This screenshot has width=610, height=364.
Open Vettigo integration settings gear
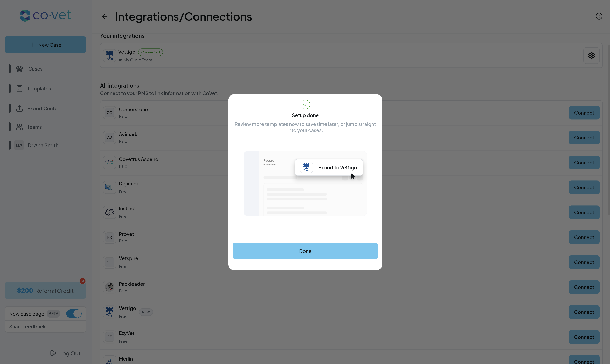pos(591,55)
